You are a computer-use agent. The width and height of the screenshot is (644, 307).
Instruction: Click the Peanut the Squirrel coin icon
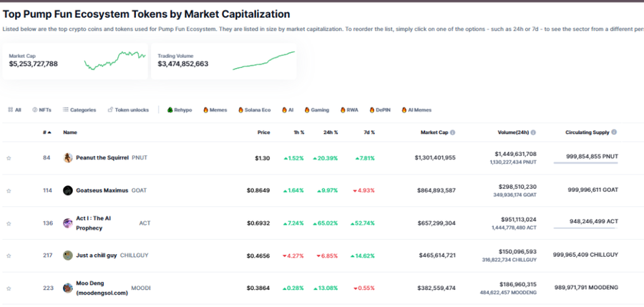(x=68, y=157)
